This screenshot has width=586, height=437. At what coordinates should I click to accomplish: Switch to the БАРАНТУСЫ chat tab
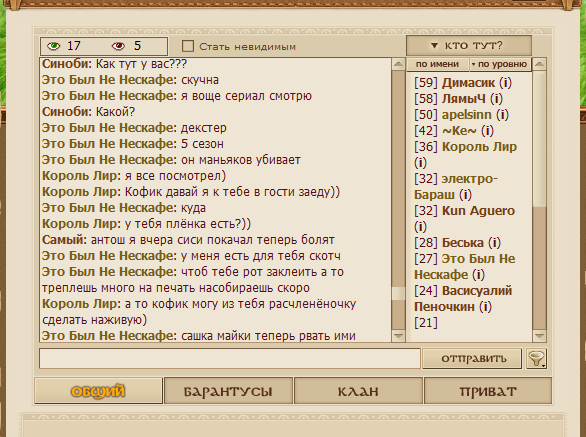228,391
